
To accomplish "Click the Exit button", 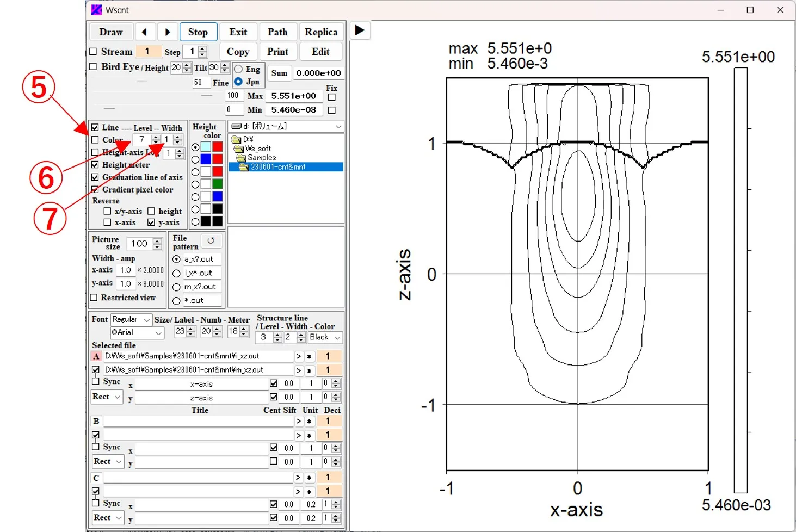I will [x=238, y=32].
